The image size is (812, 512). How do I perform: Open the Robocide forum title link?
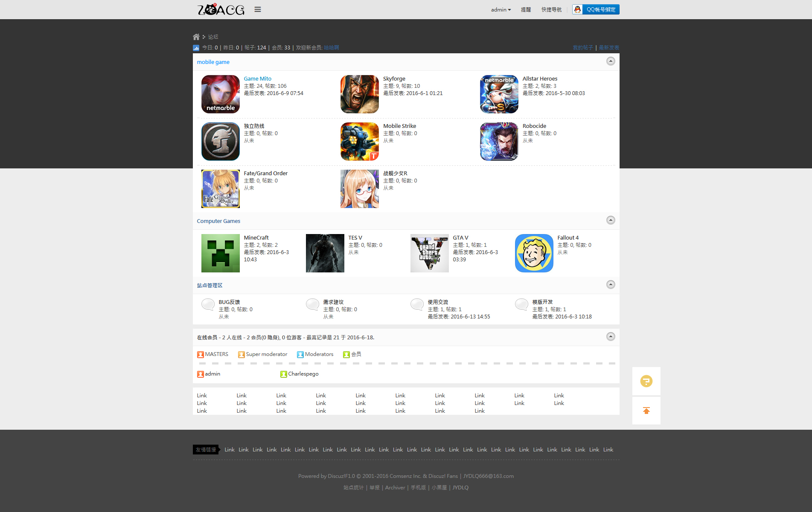point(535,126)
